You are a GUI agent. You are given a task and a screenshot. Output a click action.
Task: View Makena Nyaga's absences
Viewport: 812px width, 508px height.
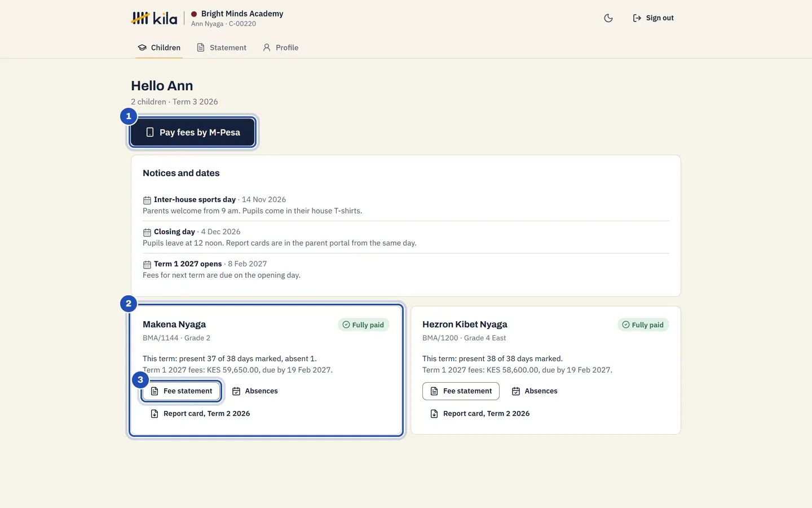(x=255, y=391)
